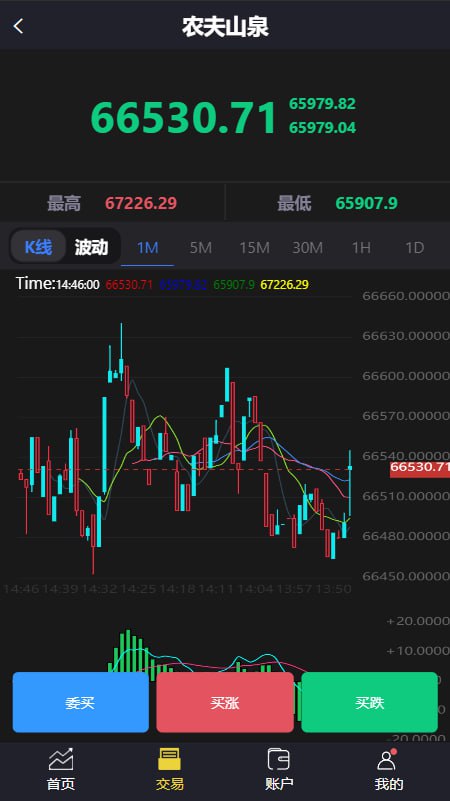Click the green 买跌 button
Viewport: 450px width, 801px height.
click(x=369, y=702)
